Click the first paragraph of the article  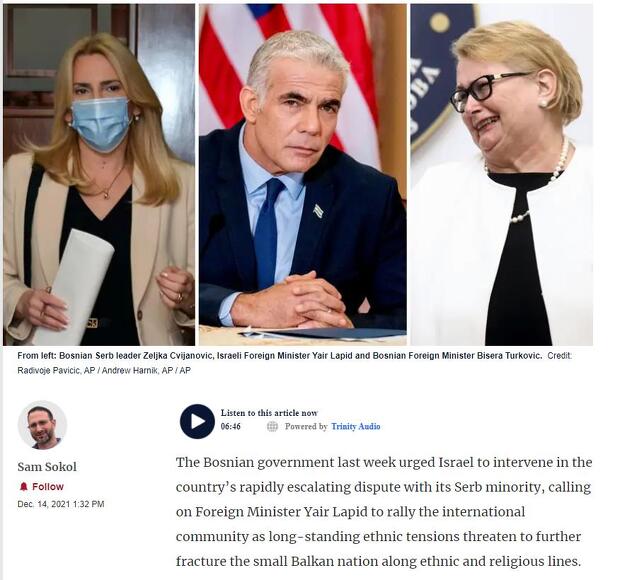(384, 512)
